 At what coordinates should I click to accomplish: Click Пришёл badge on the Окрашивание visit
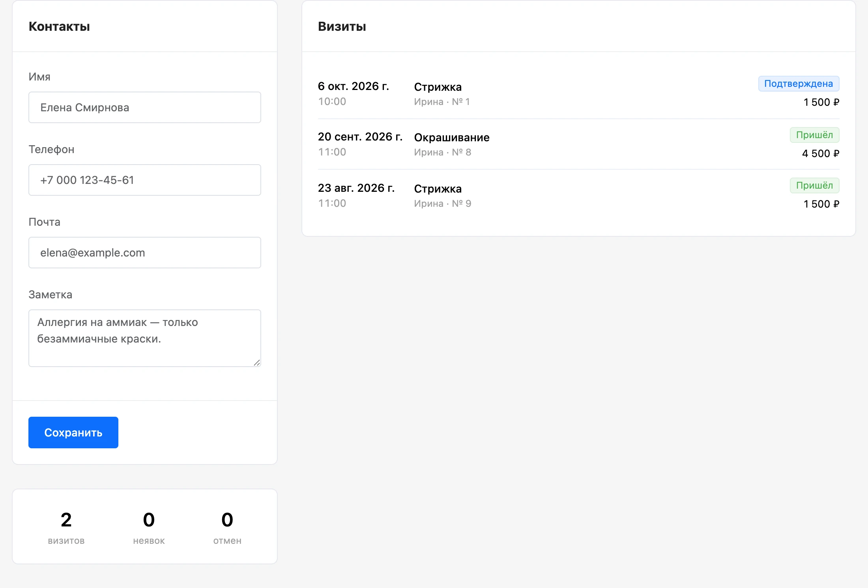[814, 135]
